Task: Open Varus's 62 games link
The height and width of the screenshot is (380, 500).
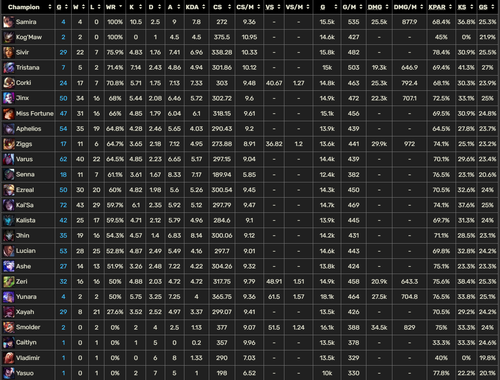Action: tap(63, 159)
